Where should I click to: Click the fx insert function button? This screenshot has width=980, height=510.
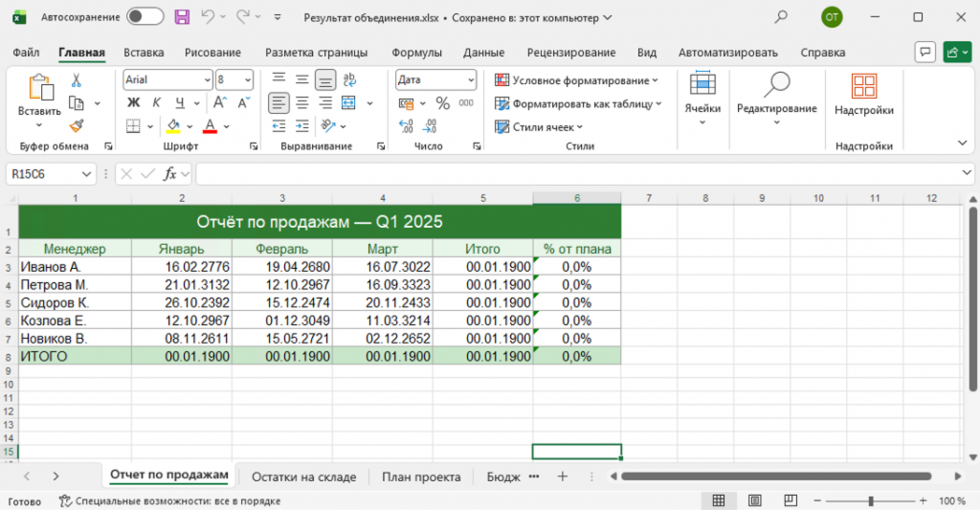click(169, 174)
